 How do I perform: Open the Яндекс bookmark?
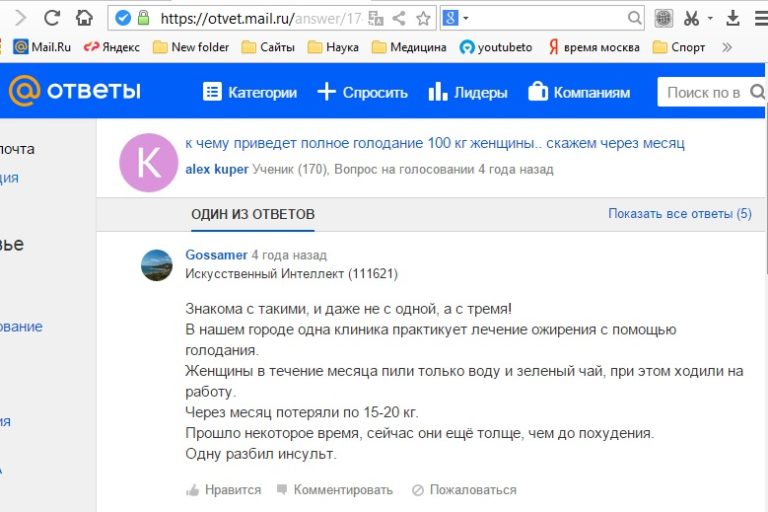pos(112,47)
